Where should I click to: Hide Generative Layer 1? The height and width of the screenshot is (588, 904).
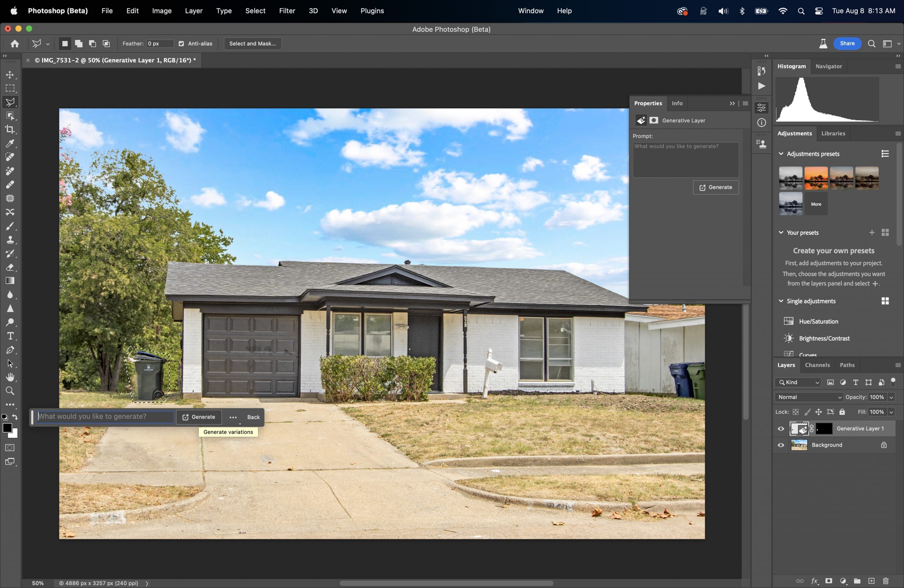pyautogui.click(x=781, y=428)
